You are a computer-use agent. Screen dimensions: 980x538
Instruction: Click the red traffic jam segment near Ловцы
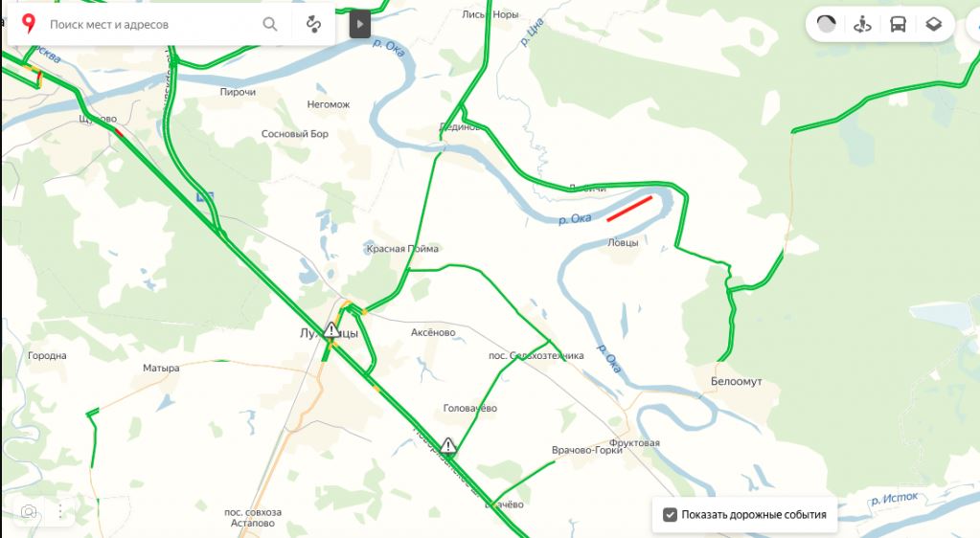[629, 209]
